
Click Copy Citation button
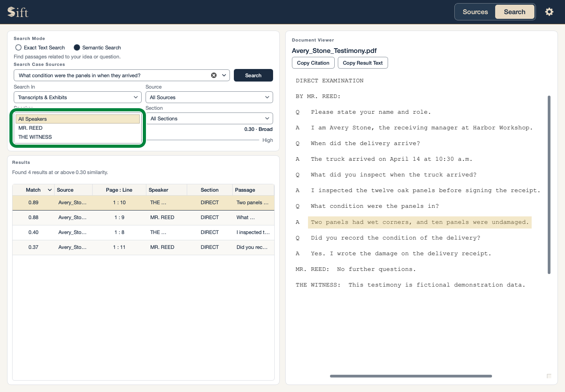[313, 63]
